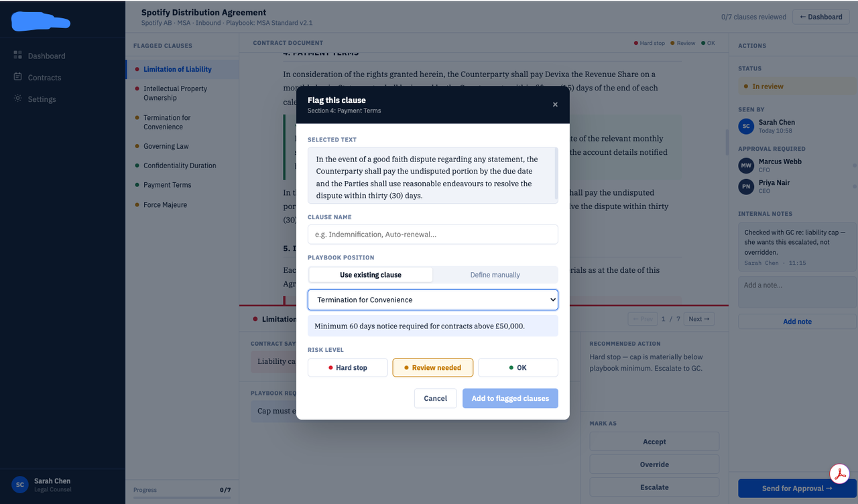Select Payment Terms flagged clause

[x=182, y=185]
